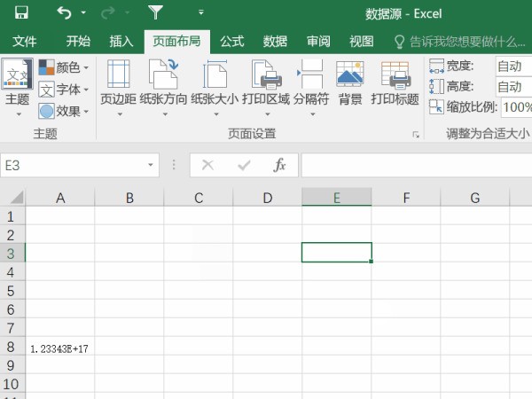Image resolution: width=532 pixels, height=399 pixels.
Task: Launch the Page Setup dialog expander
Action: coord(415,134)
